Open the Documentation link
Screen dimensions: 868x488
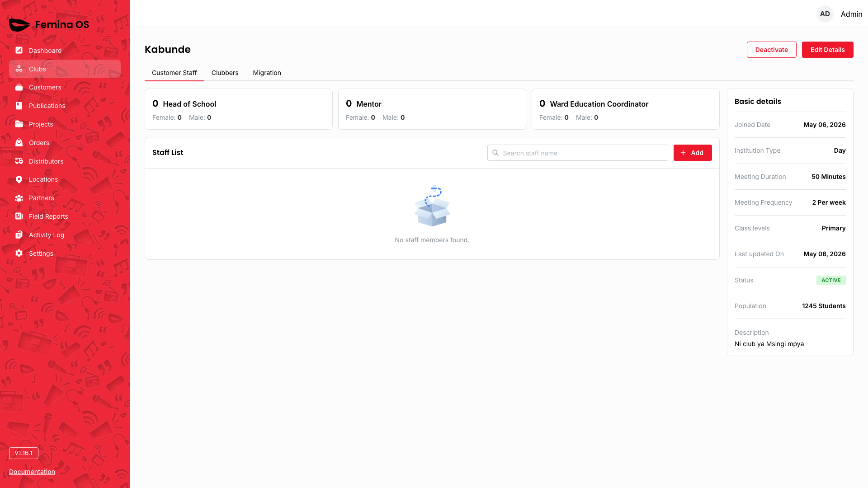tap(32, 471)
